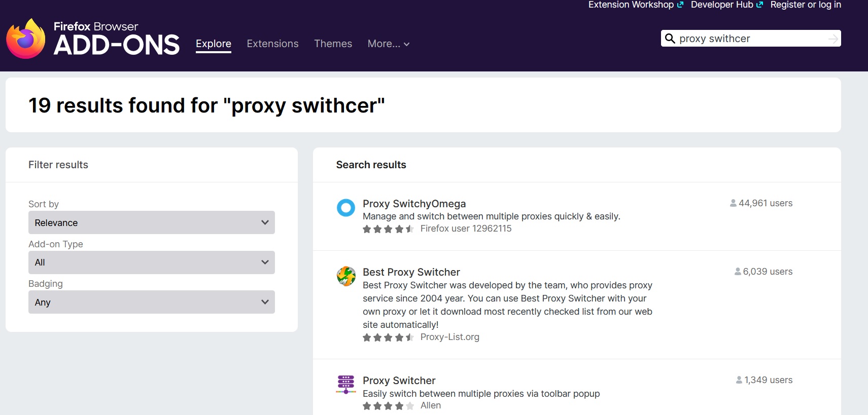The width and height of the screenshot is (868, 415).
Task: Click author Proxy-List.org
Action: [x=450, y=337]
